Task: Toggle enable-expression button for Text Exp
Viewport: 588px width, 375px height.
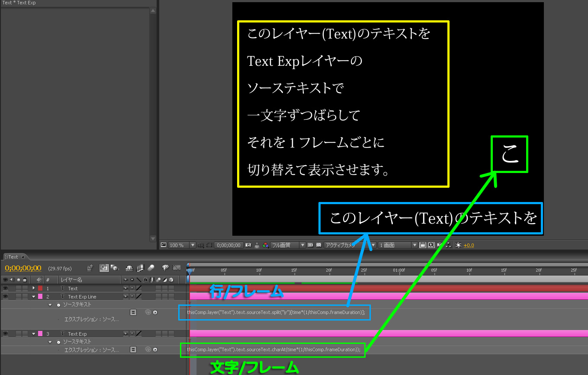Action: point(133,349)
